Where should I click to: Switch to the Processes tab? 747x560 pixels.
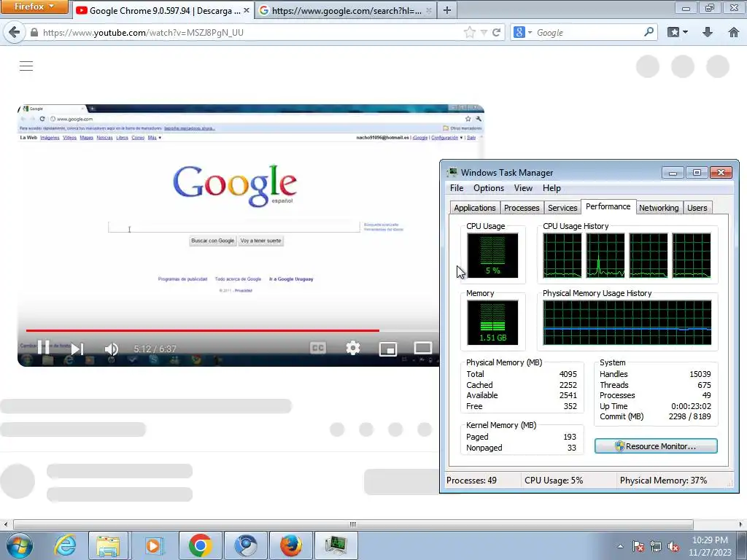coord(522,208)
